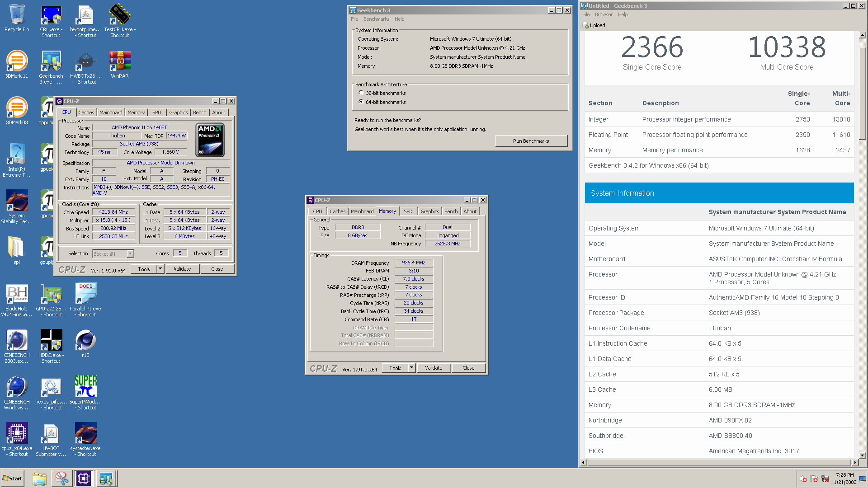The height and width of the screenshot is (488, 868).
Task: Open the SPD tab in the Memory tab window
Action: [408, 211]
